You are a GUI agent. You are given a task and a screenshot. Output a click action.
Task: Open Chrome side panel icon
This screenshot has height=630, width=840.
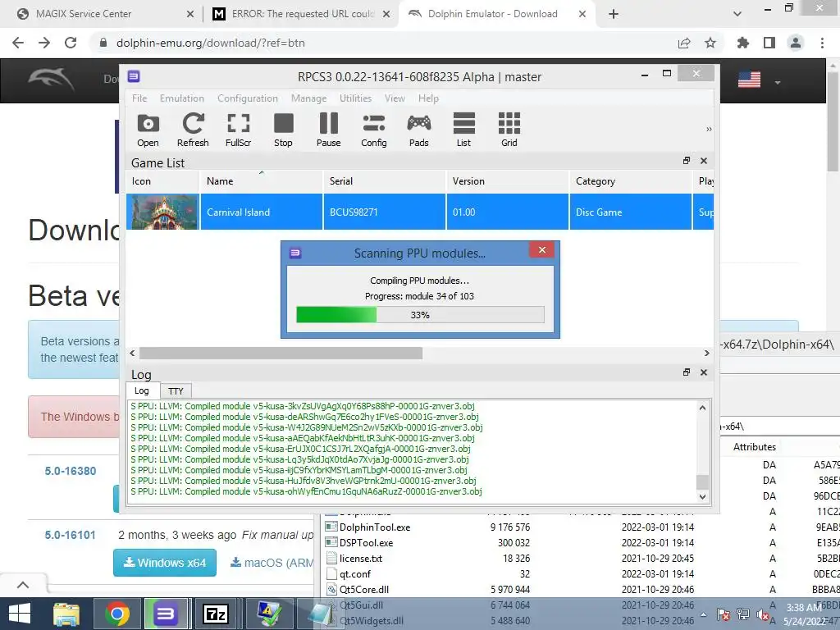[x=769, y=43]
